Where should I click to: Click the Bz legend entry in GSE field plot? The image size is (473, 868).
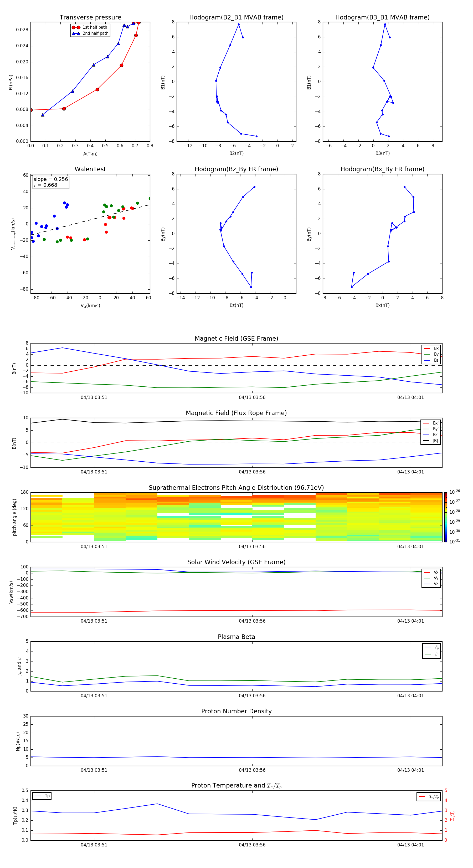click(431, 361)
